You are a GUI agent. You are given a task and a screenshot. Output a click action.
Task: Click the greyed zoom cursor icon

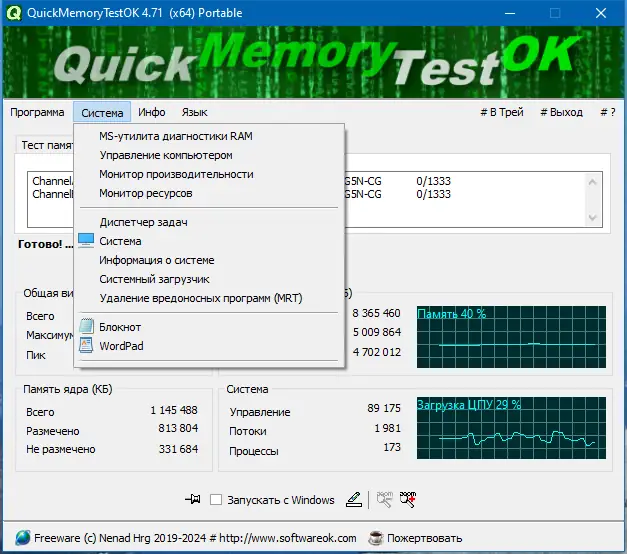click(384, 499)
